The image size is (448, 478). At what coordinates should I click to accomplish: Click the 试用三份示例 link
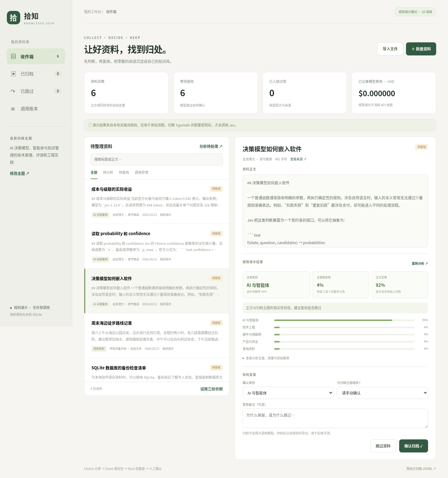click(x=212, y=389)
